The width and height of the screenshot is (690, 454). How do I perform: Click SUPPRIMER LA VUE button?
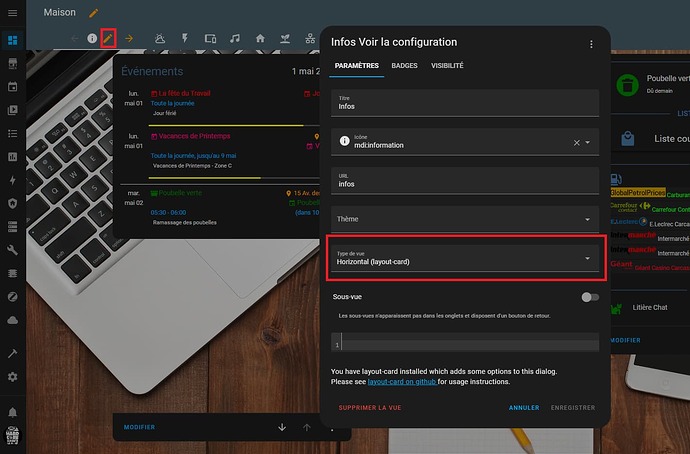tap(370, 408)
